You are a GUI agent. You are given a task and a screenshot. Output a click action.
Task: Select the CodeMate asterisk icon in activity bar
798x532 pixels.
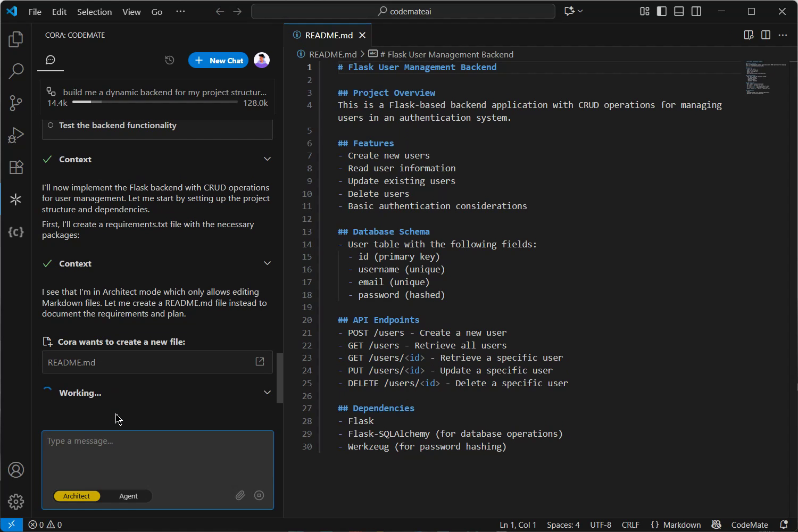16,199
